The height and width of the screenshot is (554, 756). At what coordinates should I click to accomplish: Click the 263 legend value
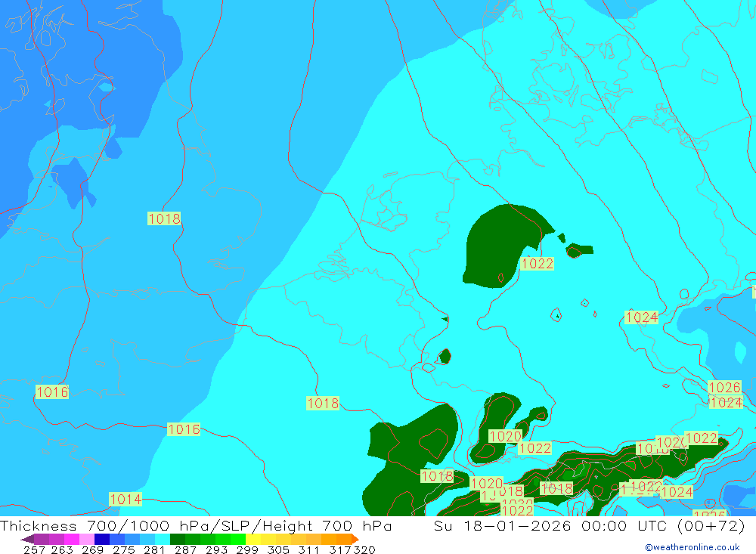pyautogui.click(x=62, y=549)
